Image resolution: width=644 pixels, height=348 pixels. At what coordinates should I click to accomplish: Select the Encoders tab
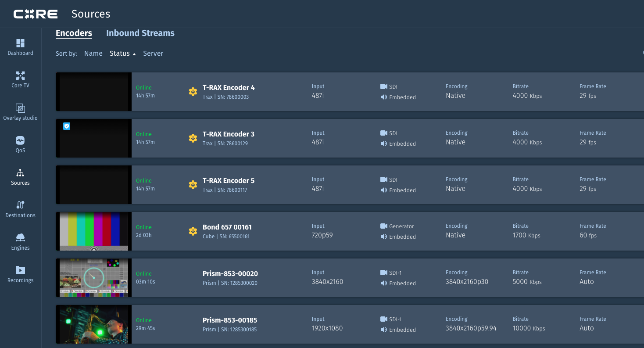(74, 33)
